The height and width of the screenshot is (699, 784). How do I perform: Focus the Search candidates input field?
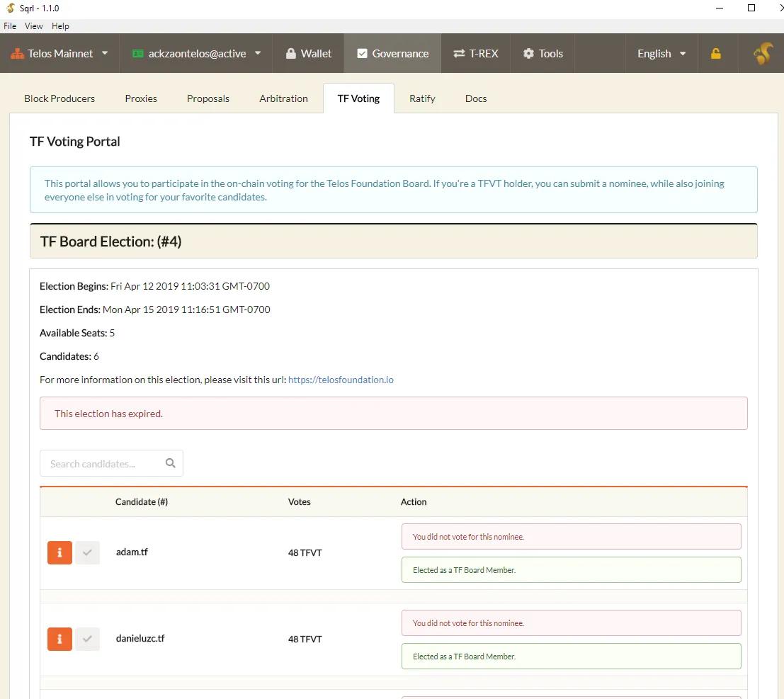[x=111, y=463]
